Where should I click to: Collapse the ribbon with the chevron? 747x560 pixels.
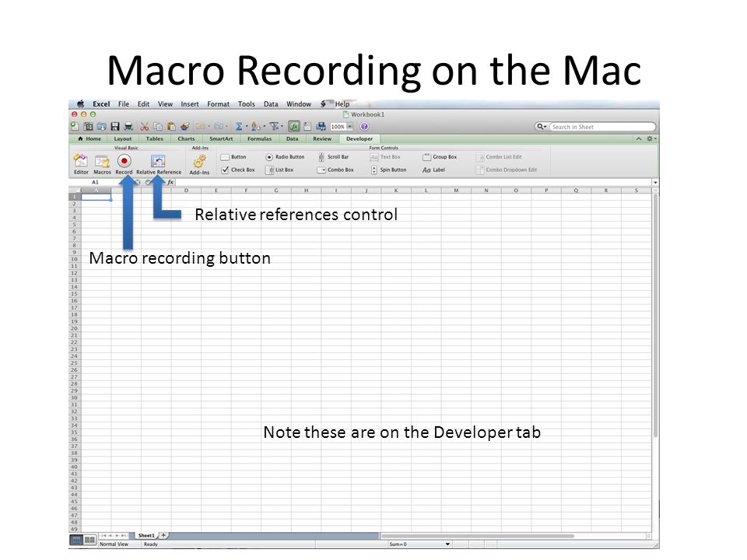click(x=638, y=138)
